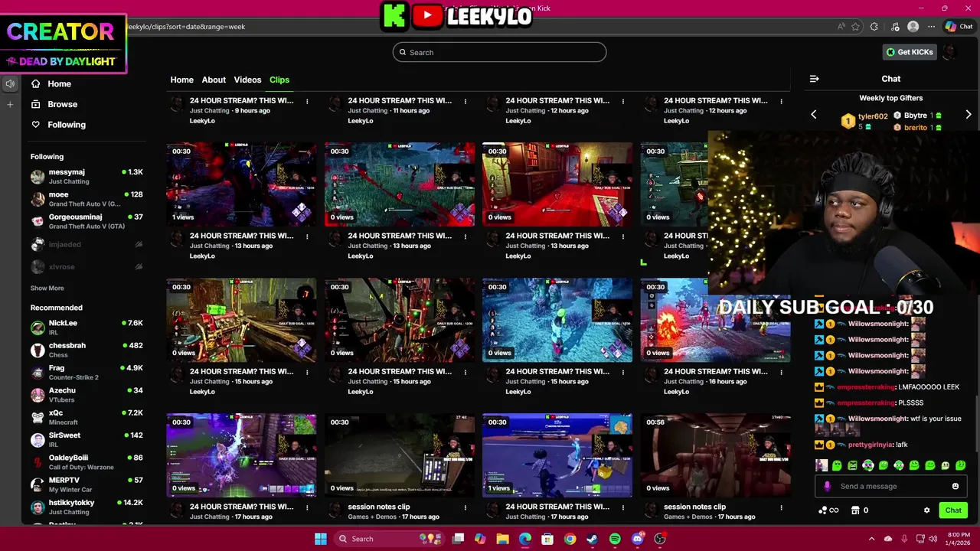This screenshot has width=980, height=551.
Task: Open channel Home tab
Action: point(181,80)
